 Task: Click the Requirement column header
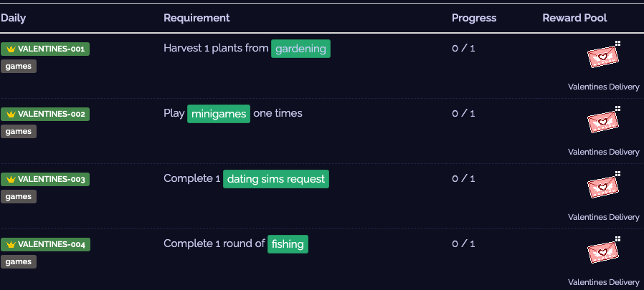tap(196, 18)
